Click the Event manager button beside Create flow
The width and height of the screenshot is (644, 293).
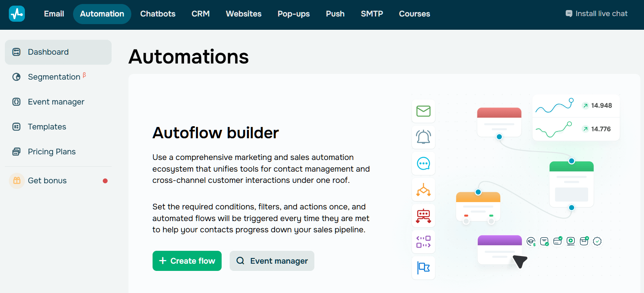272,261
